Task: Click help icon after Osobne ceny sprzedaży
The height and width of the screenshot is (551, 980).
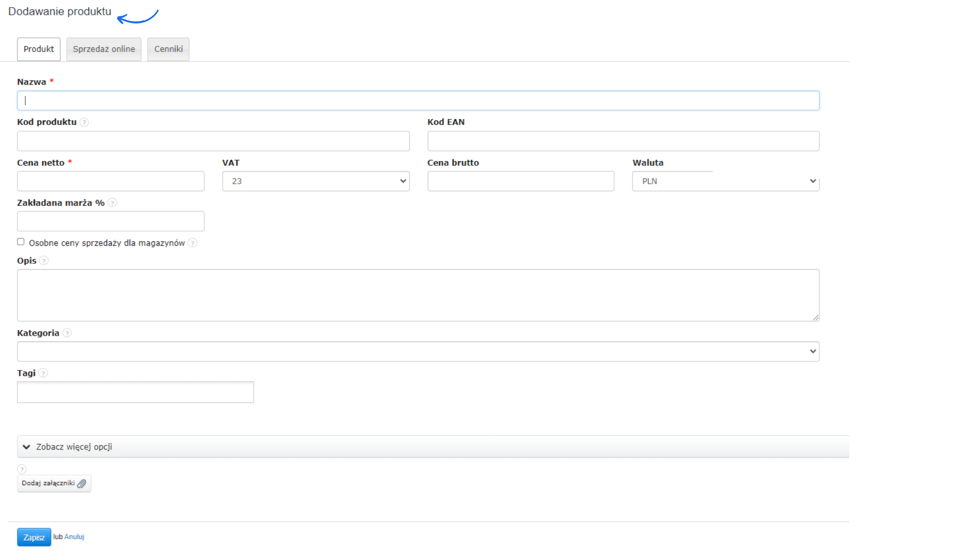Action: pyautogui.click(x=192, y=243)
